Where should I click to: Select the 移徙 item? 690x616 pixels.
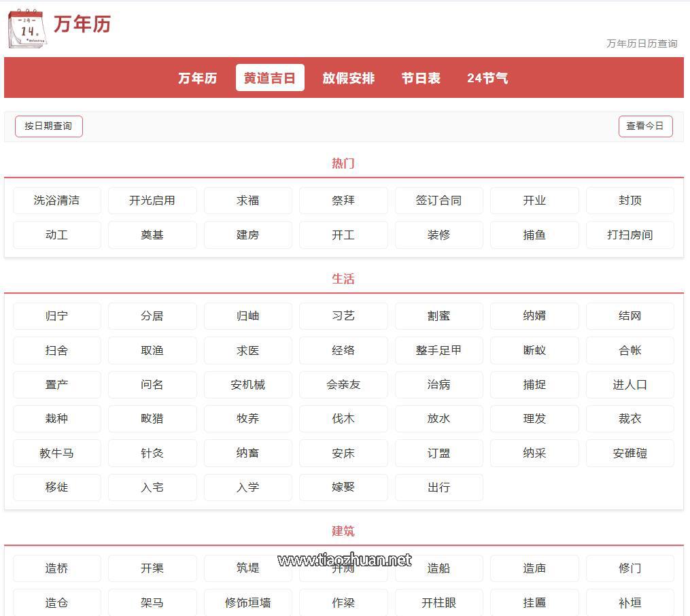[x=57, y=487]
